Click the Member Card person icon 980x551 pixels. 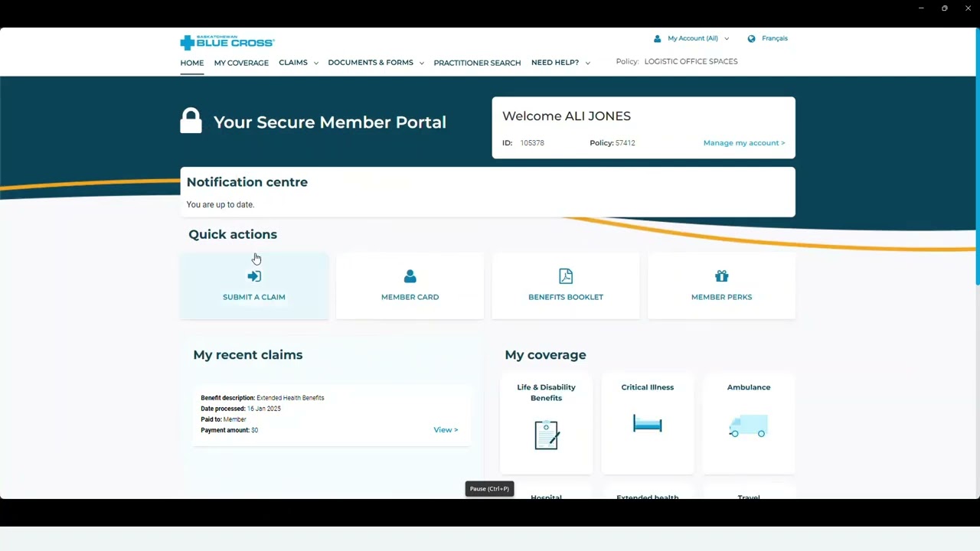(410, 276)
